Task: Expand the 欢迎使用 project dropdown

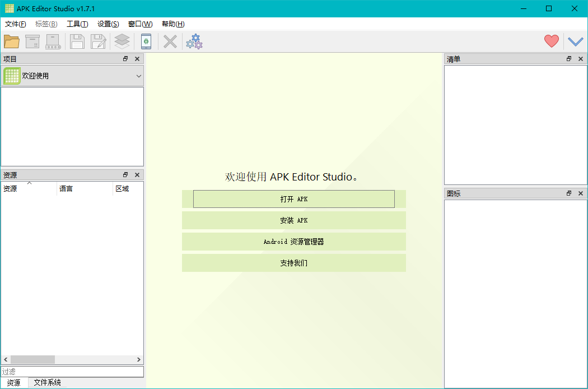Action: coord(72,76)
